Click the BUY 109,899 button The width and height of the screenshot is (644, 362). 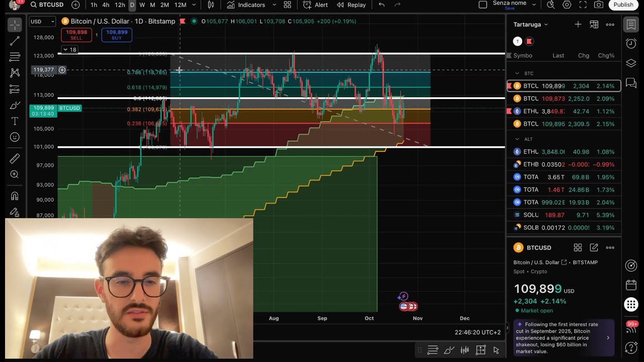117,35
